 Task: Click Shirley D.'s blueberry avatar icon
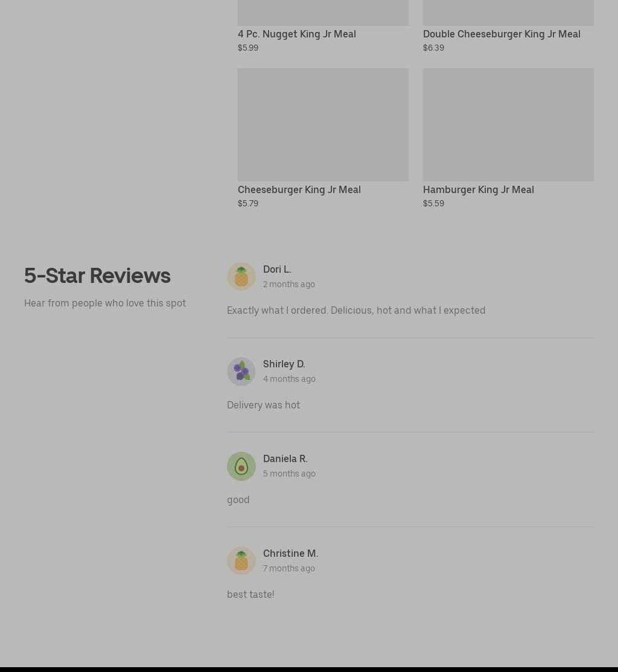click(x=241, y=371)
